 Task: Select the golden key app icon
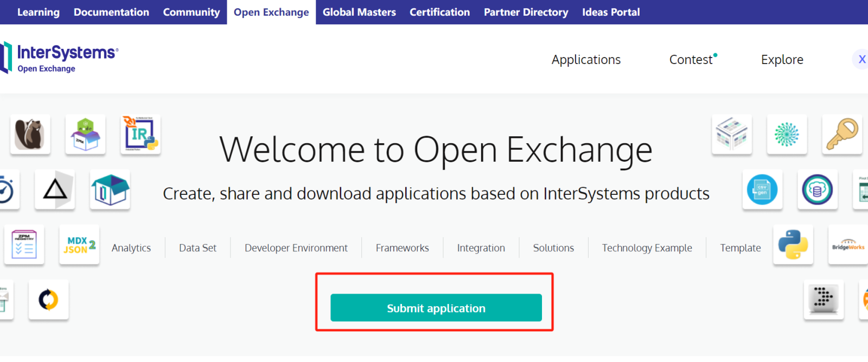pyautogui.click(x=841, y=134)
